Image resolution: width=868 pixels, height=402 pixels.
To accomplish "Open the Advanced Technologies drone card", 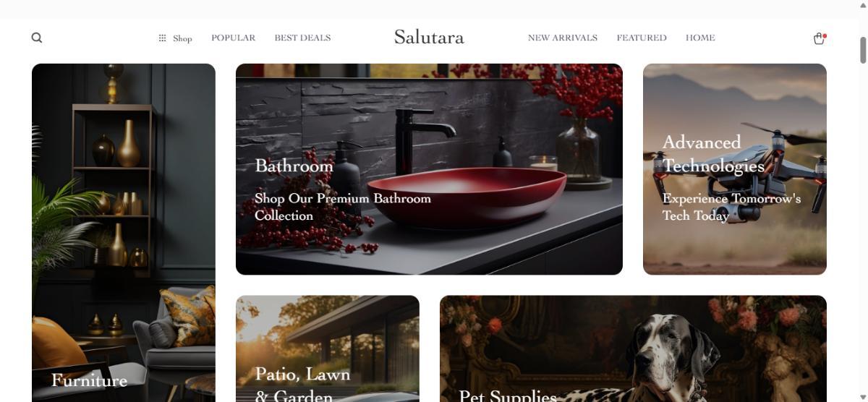I will pos(735,169).
